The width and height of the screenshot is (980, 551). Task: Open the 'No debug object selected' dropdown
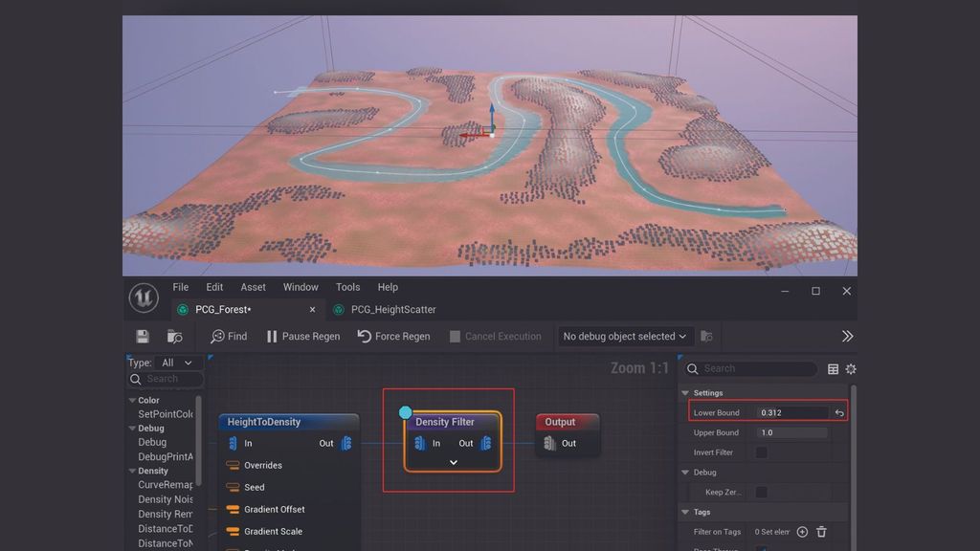point(625,336)
